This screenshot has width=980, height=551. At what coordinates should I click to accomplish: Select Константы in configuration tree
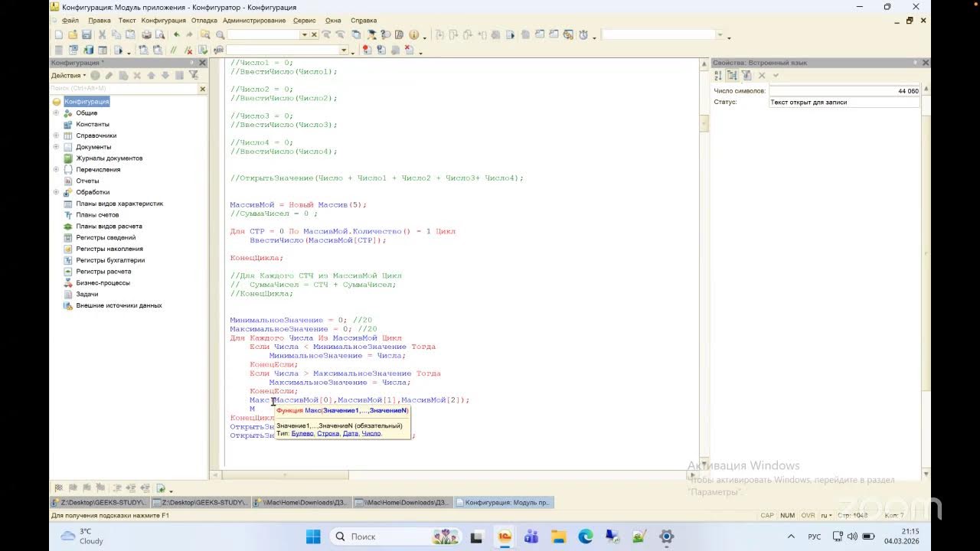tap(93, 124)
